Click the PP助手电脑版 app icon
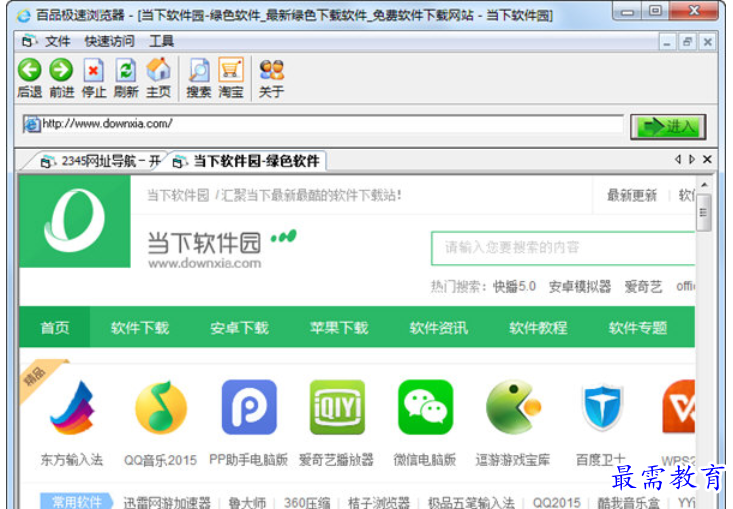733x509 pixels. coord(249,407)
